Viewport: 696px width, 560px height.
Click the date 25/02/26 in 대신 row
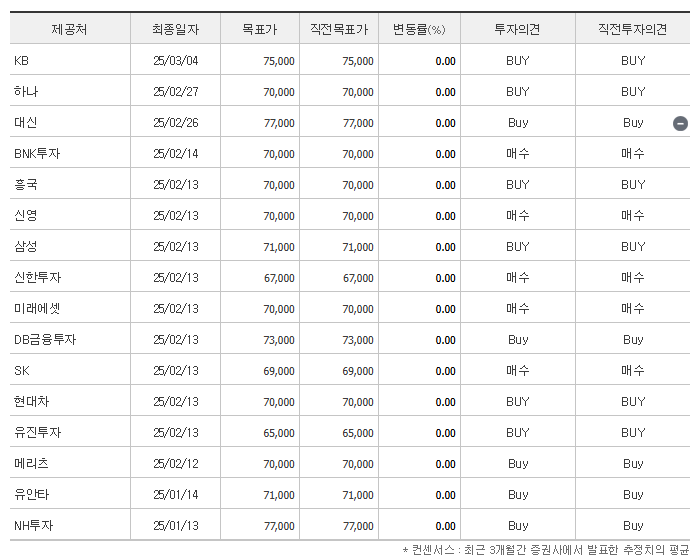176,123
